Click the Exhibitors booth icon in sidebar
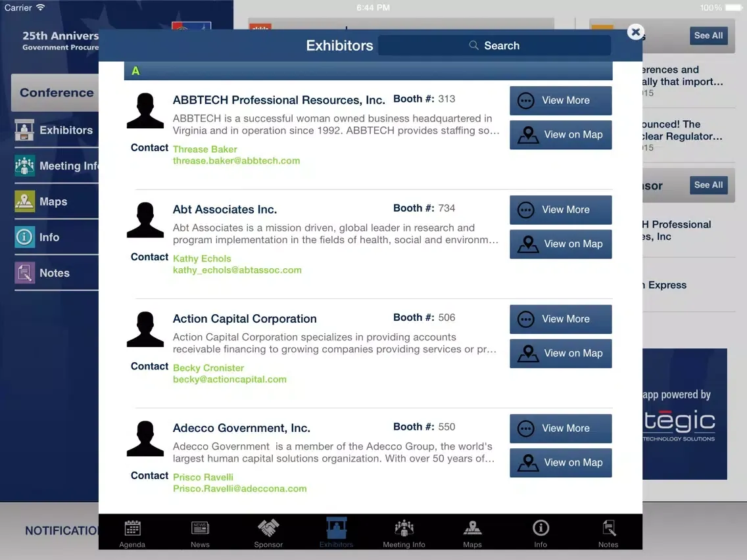The height and width of the screenshot is (560, 747). point(24,130)
